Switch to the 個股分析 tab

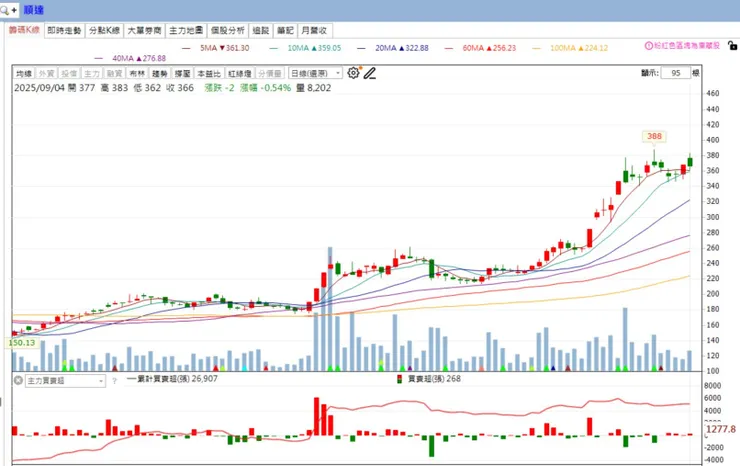click(227, 31)
